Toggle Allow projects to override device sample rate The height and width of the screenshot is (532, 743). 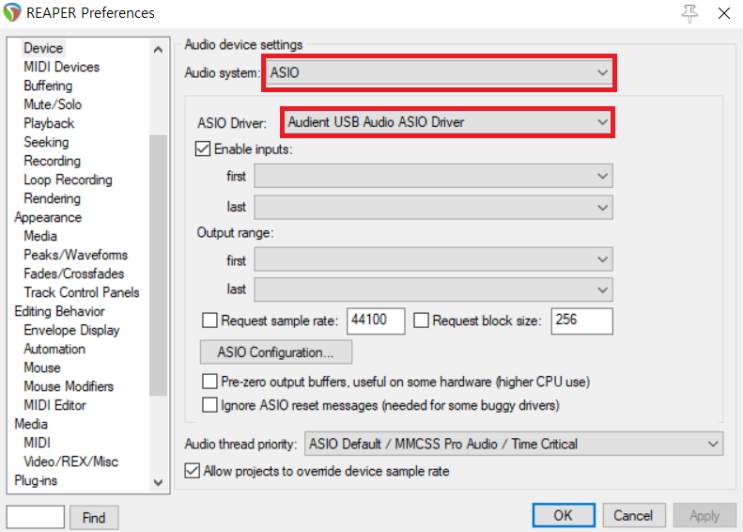[x=192, y=471]
